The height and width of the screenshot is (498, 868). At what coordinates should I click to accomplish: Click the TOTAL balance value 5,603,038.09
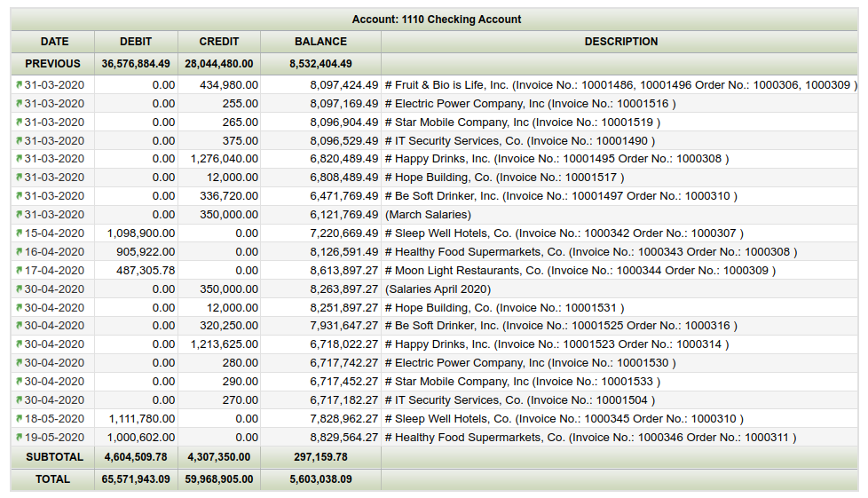pos(320,479)
